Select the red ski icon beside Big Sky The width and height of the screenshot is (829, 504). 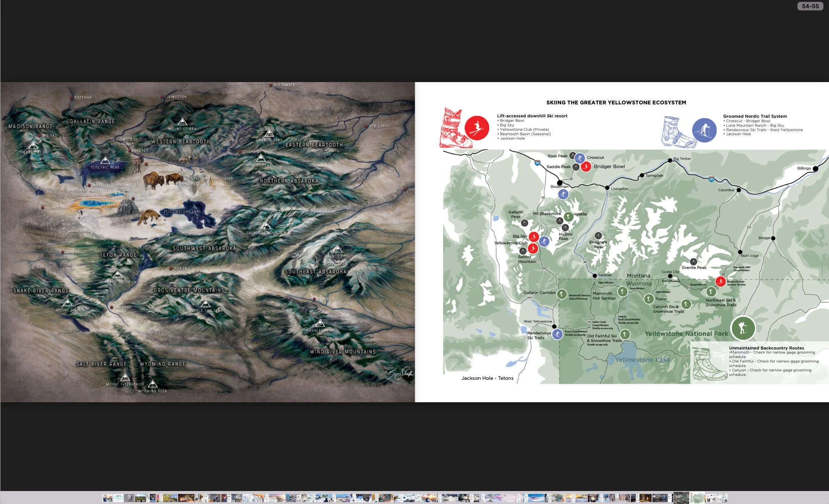click(534, 237)
